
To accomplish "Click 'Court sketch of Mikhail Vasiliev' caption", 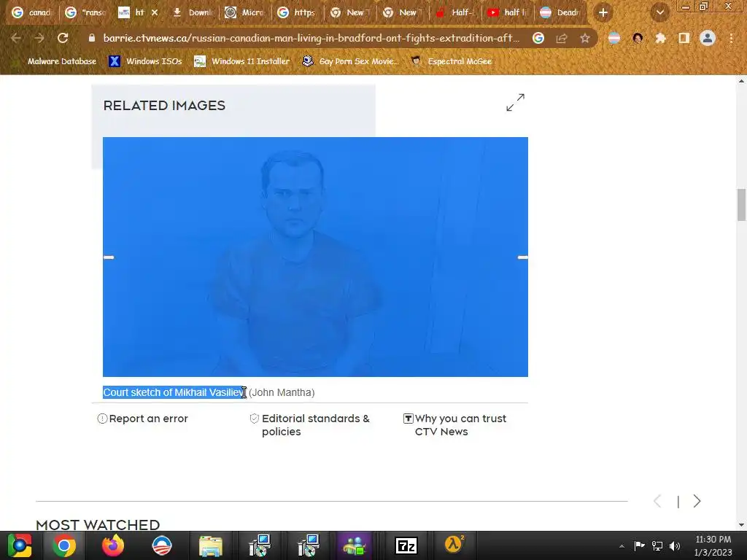I will [174, 392].
